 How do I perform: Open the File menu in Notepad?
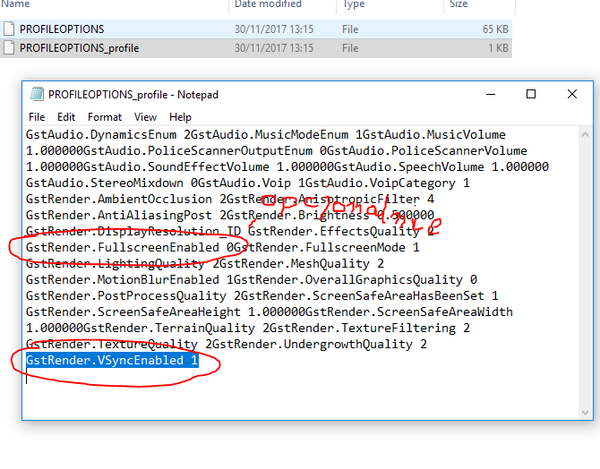(x=37, y=117)
